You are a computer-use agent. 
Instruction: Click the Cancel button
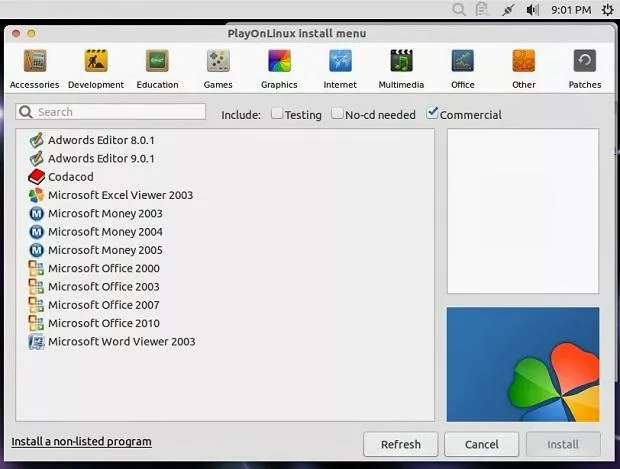click(x=481, y=444)
